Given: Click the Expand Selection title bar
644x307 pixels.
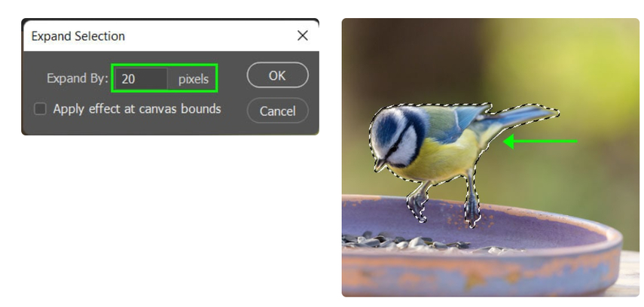Looking at the screenshot, I should point(170,36).
